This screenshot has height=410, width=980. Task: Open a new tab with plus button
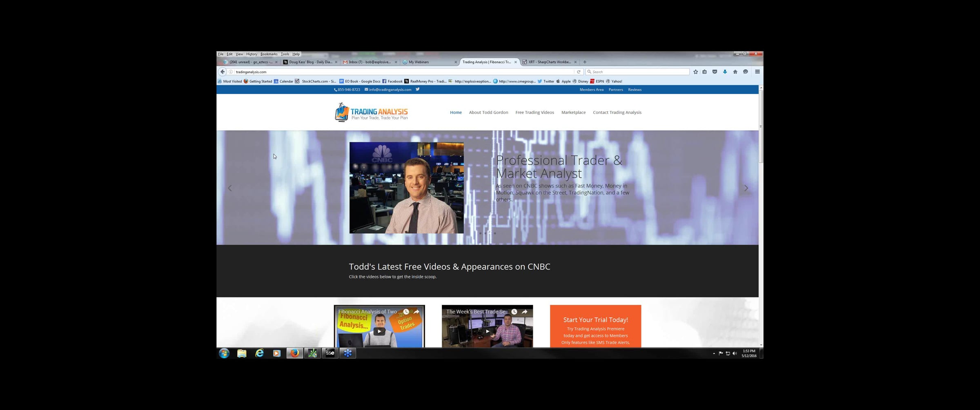point(585,62)
